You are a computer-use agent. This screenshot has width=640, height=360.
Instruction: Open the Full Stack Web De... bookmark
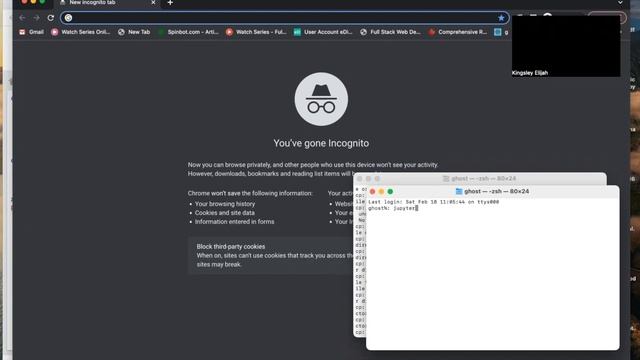(390, 32)
